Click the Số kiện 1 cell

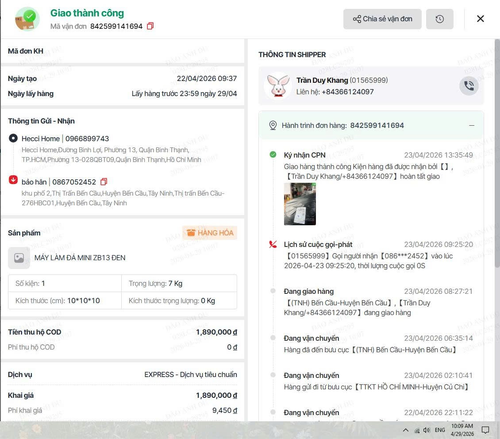[65, 283]
